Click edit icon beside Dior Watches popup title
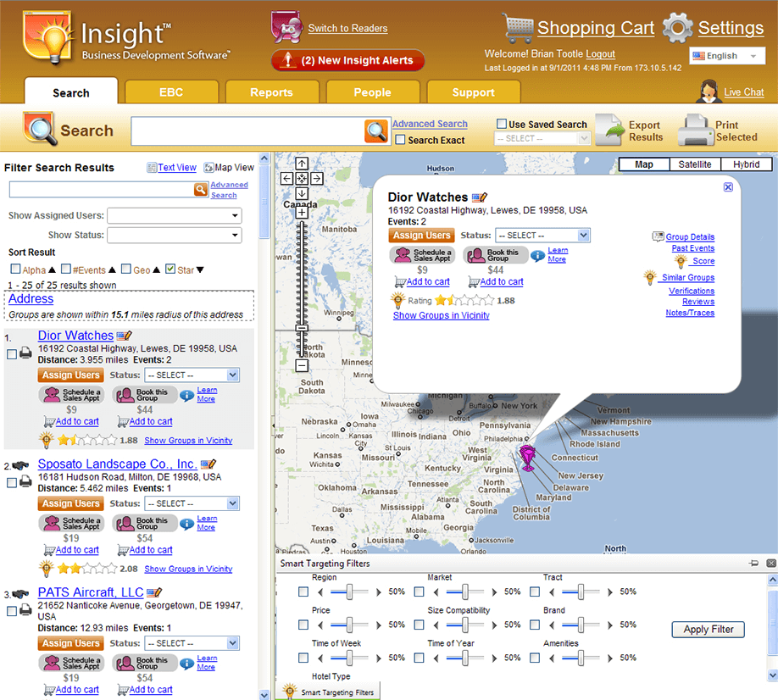 480,197
